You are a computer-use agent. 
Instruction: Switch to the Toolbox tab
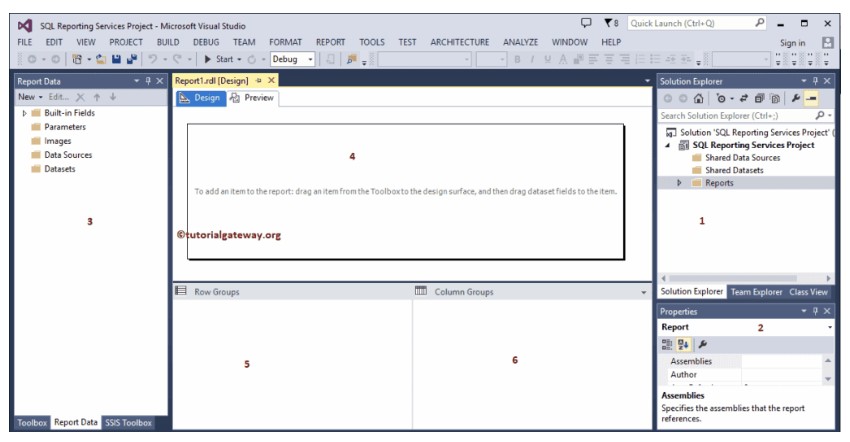[x=32, y=422]
